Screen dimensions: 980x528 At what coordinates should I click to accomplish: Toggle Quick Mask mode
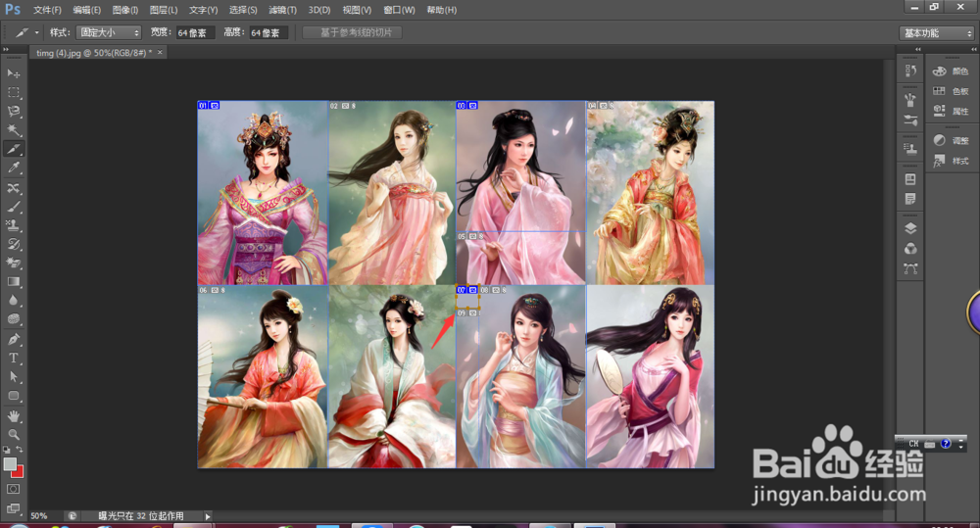tap(13, 489)
